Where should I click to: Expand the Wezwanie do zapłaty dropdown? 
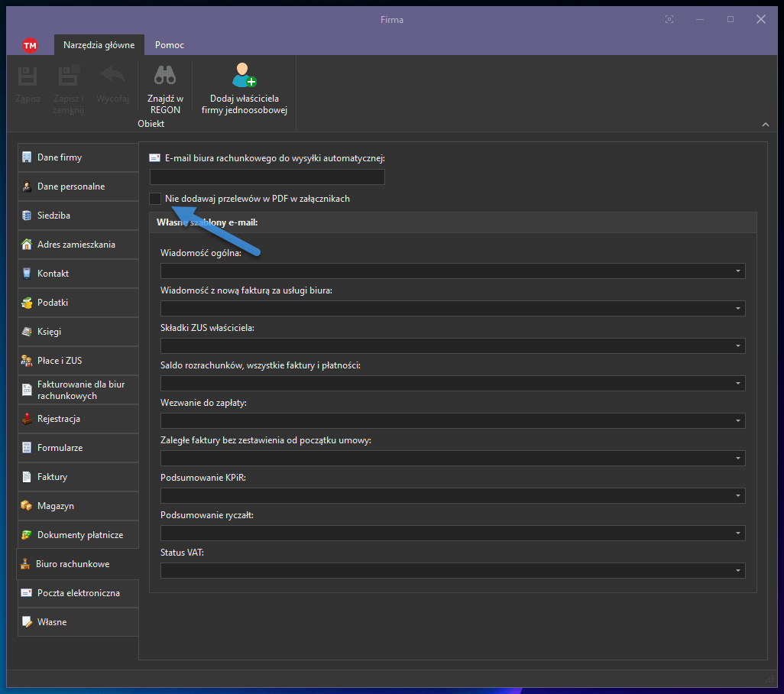[x=738, y=421]
